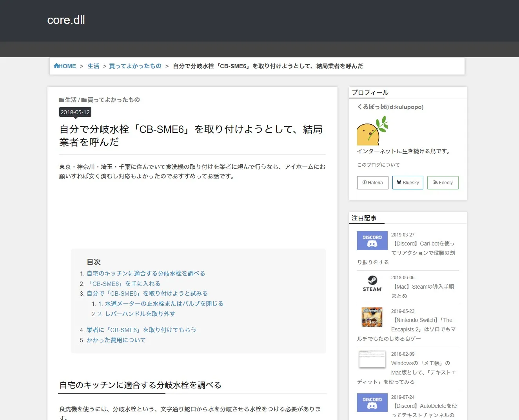Click the Bluesky butterfly button
519x420 pixels.
point(408,183)
